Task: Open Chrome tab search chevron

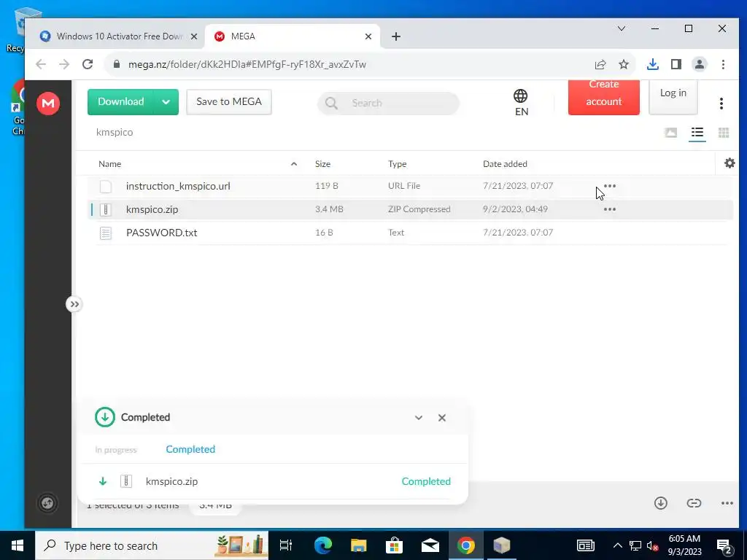Action: point(622,28)
